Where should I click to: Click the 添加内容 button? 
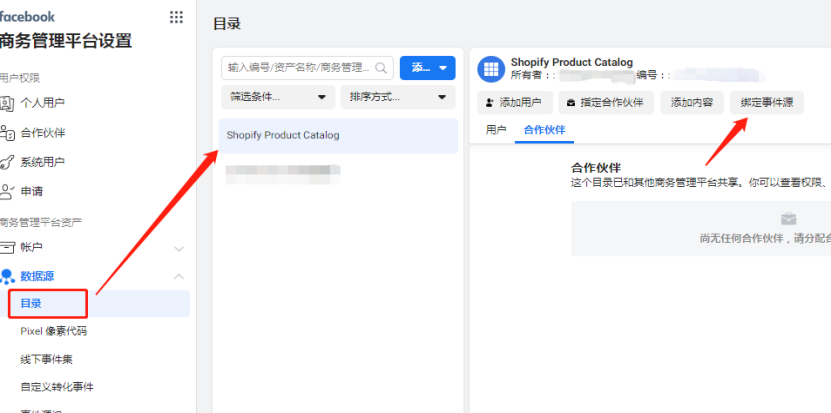pos(692,103)
